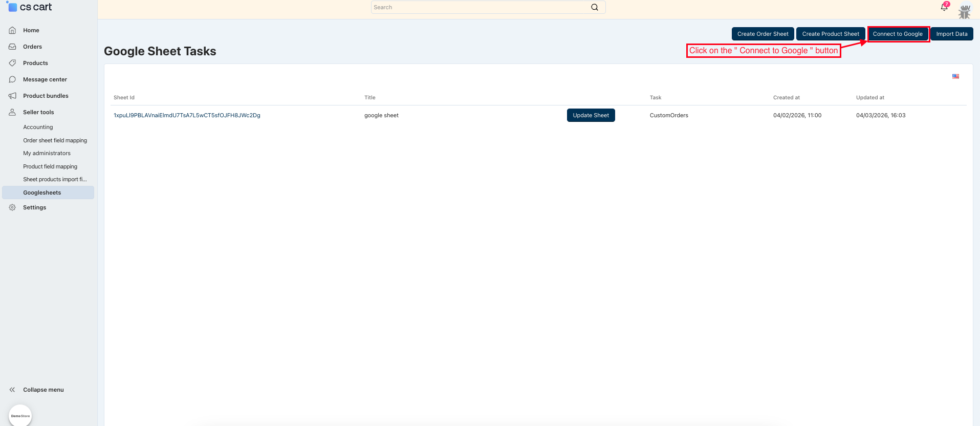The height and width of the screenshot is (426, 980).
Task: Click the Google Sheet Tasks heading
Action: (x=160, y=51)
